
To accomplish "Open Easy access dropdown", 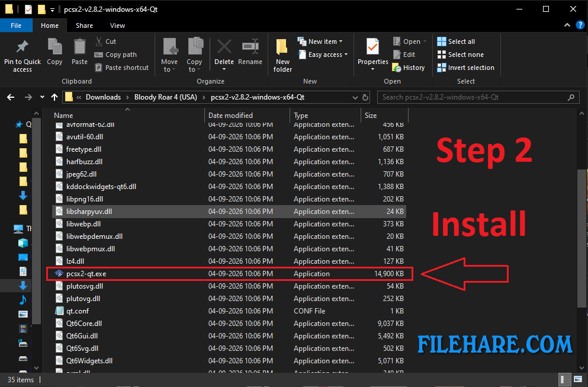I will click(323, 55).
